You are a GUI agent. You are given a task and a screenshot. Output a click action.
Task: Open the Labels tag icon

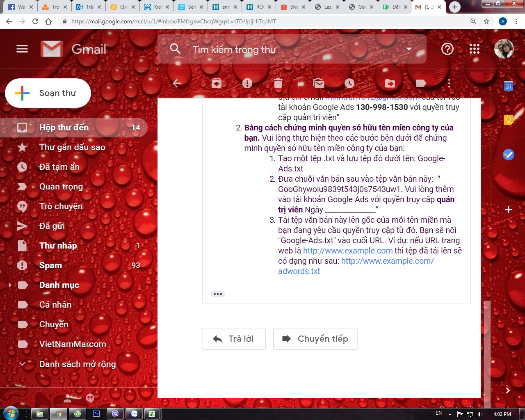pos(421,84)
